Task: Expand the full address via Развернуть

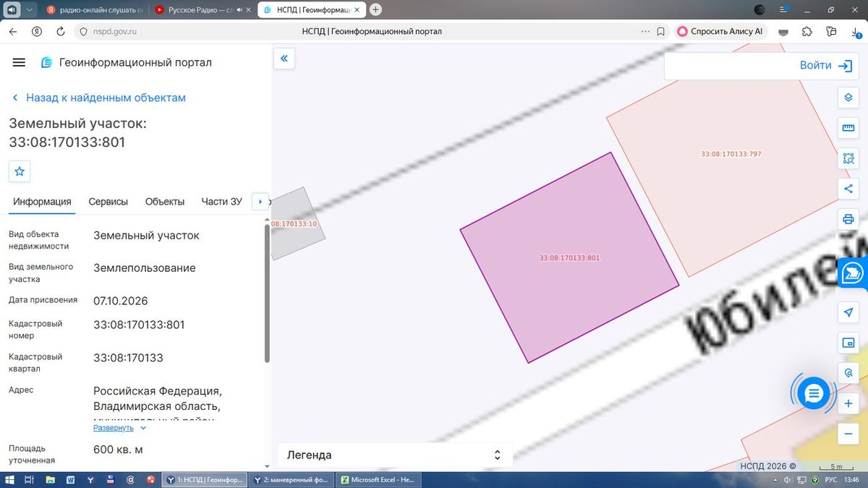Action: (x=120, y=427)
